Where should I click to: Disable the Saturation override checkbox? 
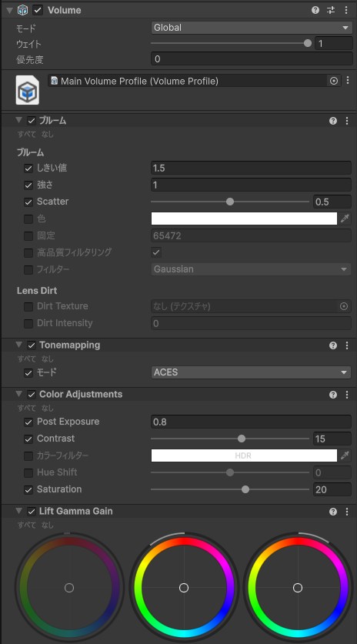pos(28,489)
